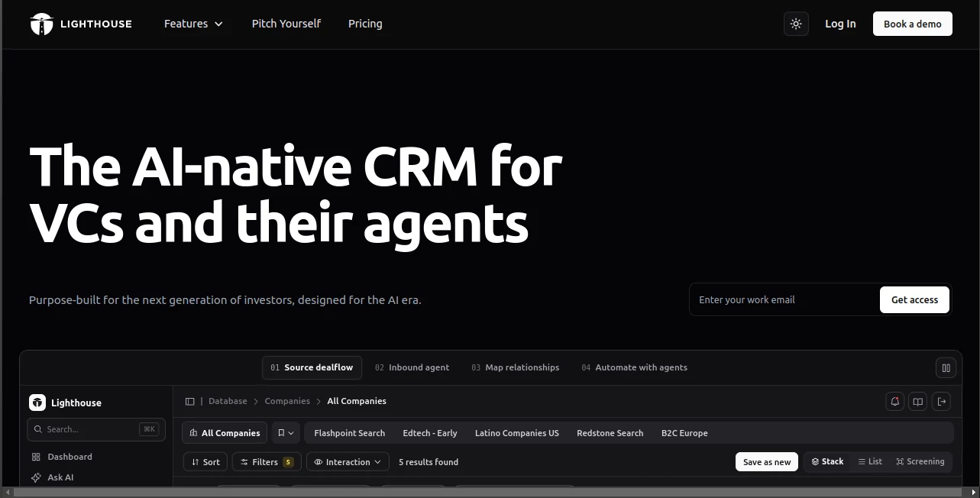Open the notifications bell icon
980x498 pixels.
click(x=895, y=401)
